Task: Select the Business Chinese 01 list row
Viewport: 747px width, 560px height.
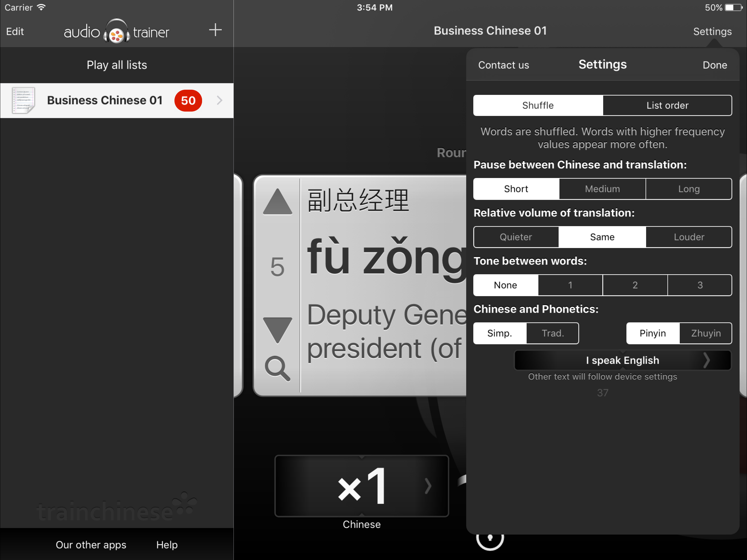Action: click(117, 100)
